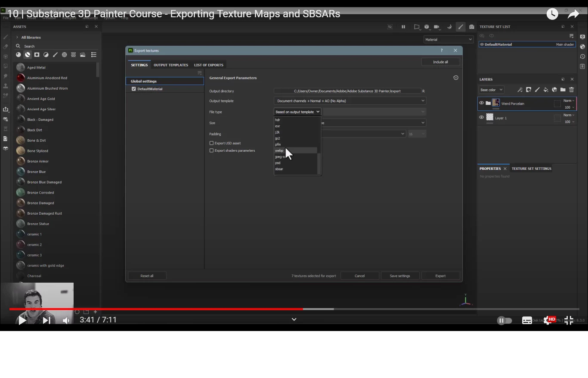Screen dimensions: 588x378
Task: Switch to the LIST OF EXPORTS tab
Action: [209, 65]
